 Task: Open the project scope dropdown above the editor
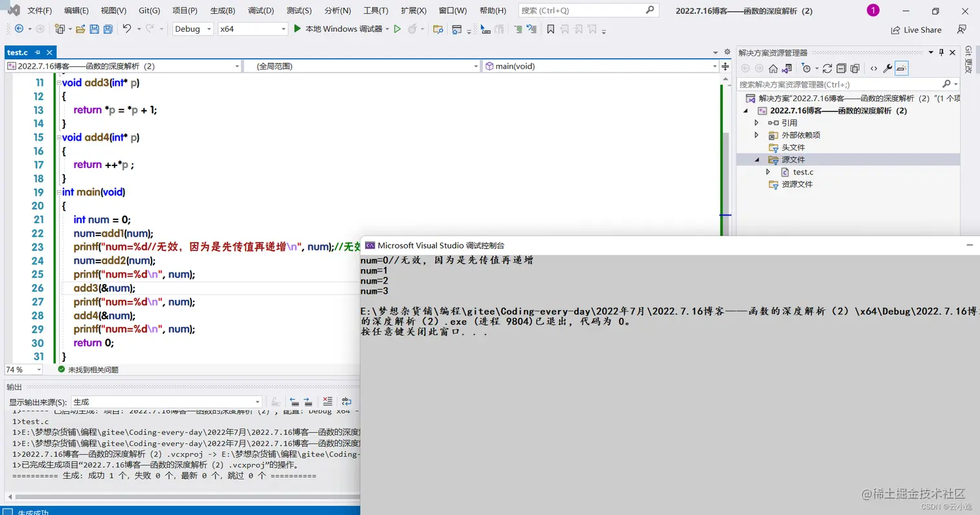(x=123, y=66)
